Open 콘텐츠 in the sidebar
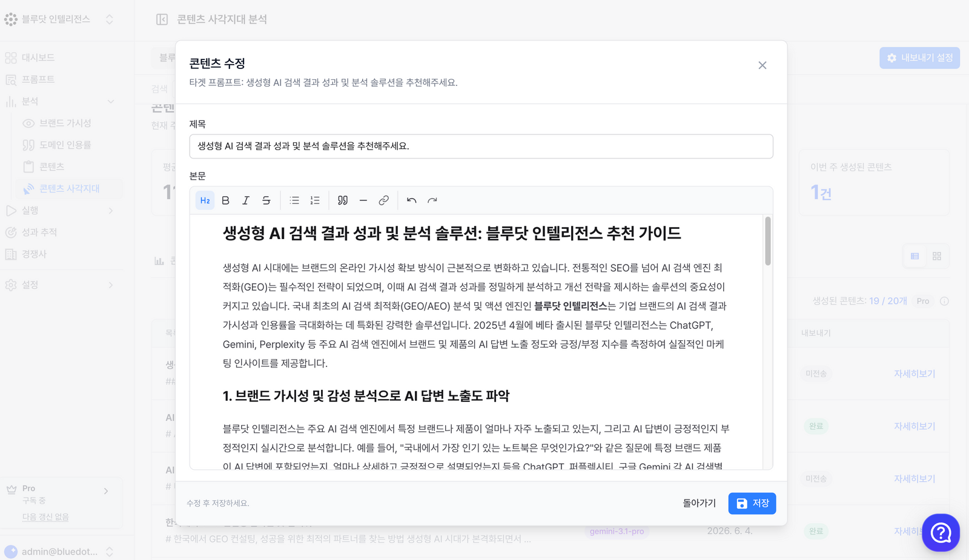Screen dimensions: 969x560 52,166
